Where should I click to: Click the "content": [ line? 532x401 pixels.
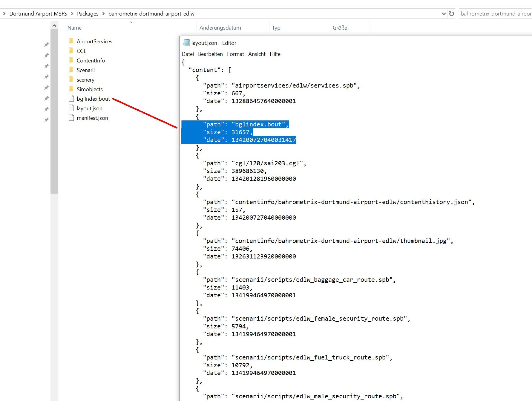(210, 70)
